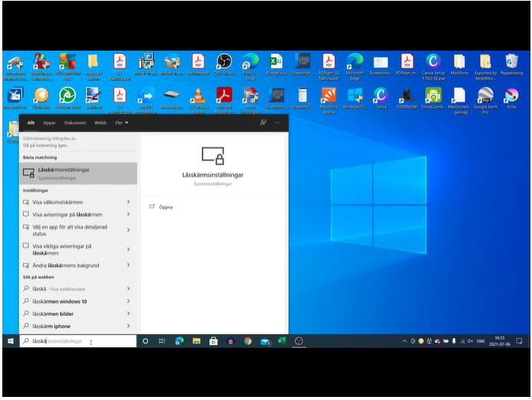Select Ändra låsskärmens bakgrund result

pos(65,266)
